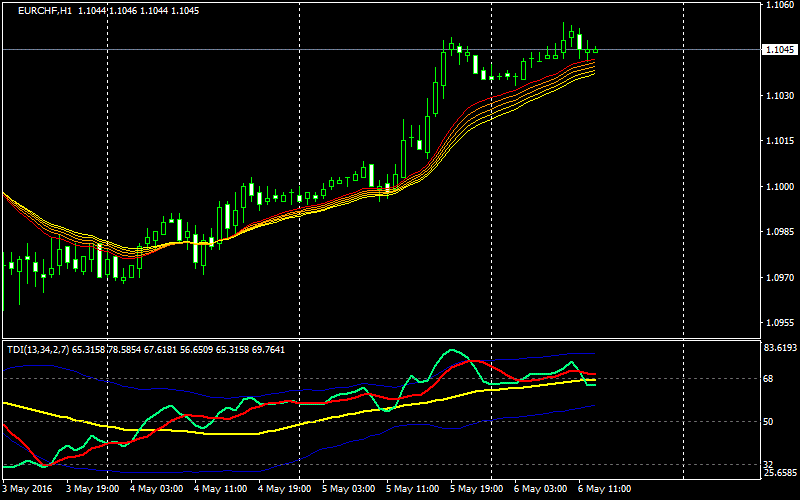The image size is (800, 500).
Task: Click the 6 May 11:00 time label
Action: click(605, 489)
